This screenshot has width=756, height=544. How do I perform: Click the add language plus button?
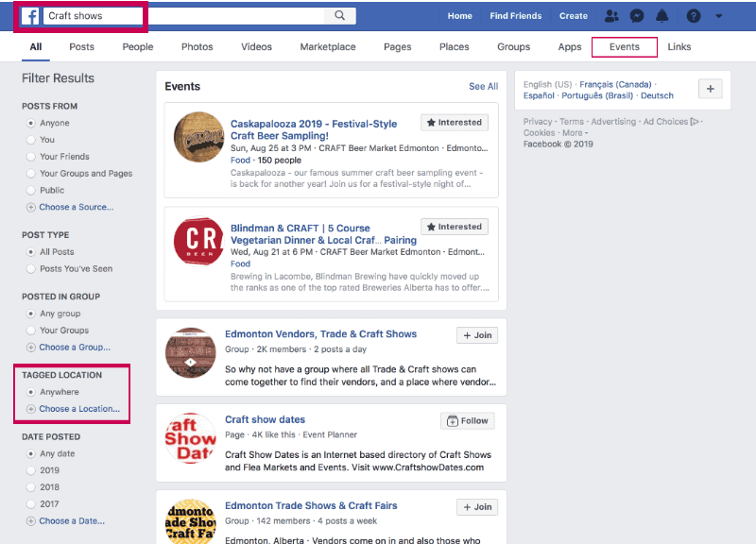[711, 89]
